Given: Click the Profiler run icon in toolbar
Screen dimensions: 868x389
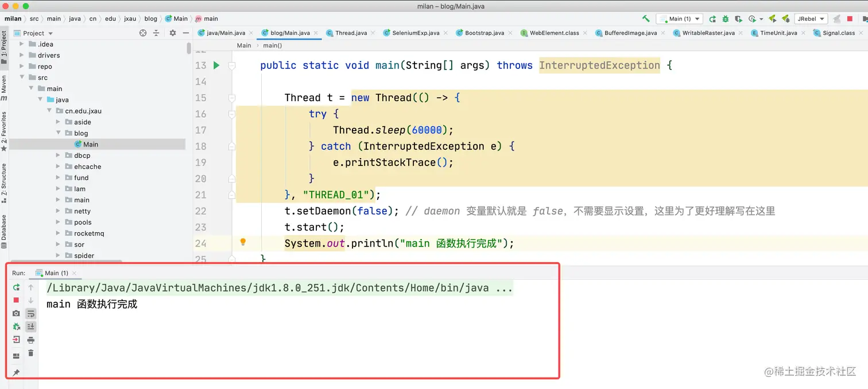Looking at the screenshot, I should pos(751,18).
